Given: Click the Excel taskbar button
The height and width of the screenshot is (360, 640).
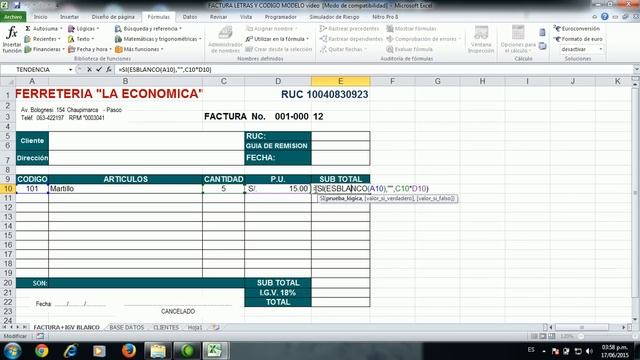Looking at the screenshot, I should click(x=215, y=351).
